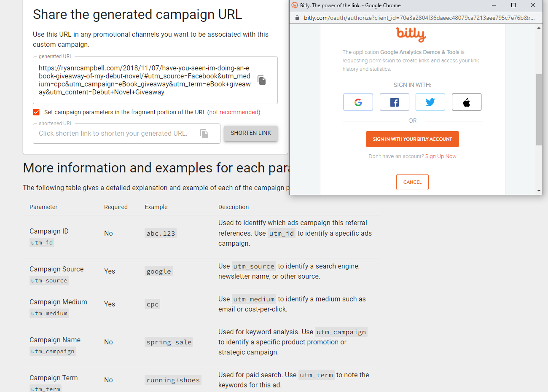Uncheck the fragment portion campaign parameters checkbox

pyautogui.click(x=36, y=112)
